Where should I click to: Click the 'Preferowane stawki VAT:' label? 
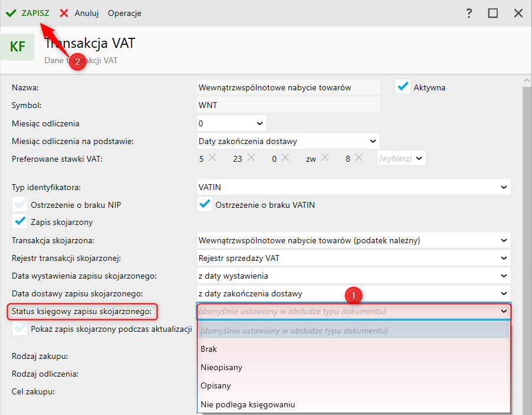coord(57,159)
